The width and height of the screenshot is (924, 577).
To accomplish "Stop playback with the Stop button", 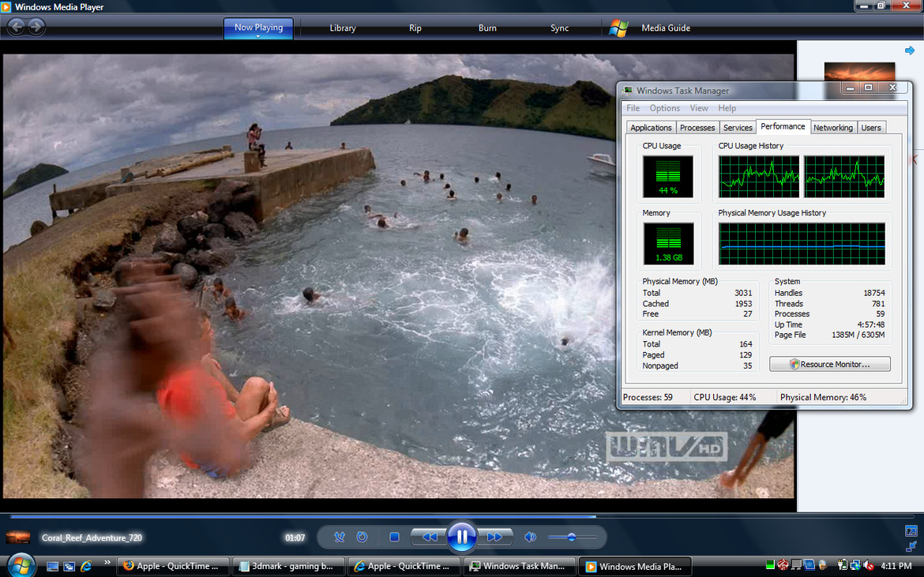I will [394, 537].
